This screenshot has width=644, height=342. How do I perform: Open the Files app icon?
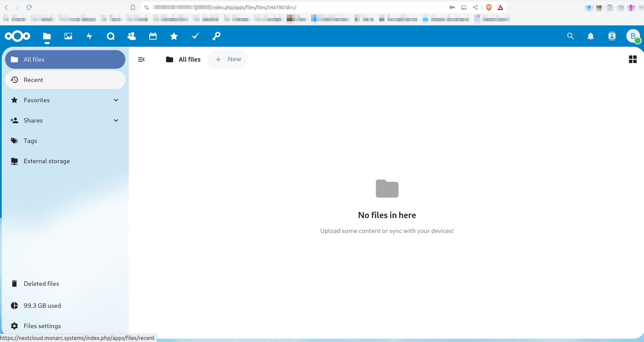(x=47, y=36)
